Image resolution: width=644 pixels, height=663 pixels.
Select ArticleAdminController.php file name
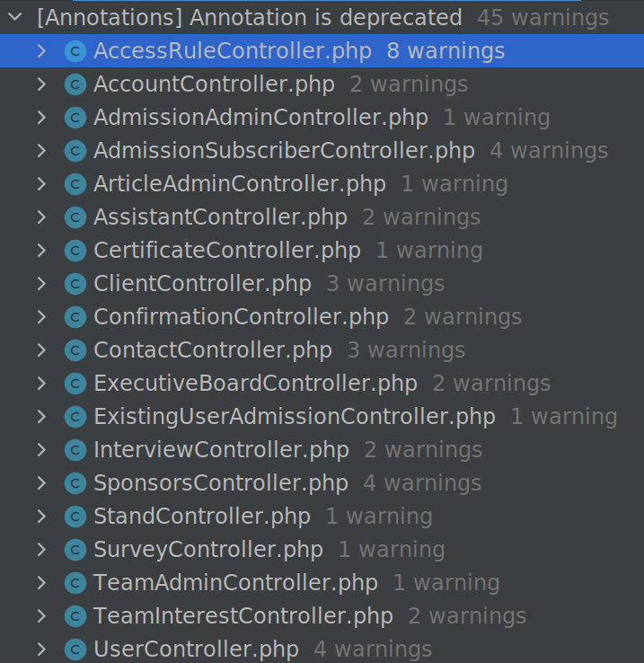click(x=240, y=184)
